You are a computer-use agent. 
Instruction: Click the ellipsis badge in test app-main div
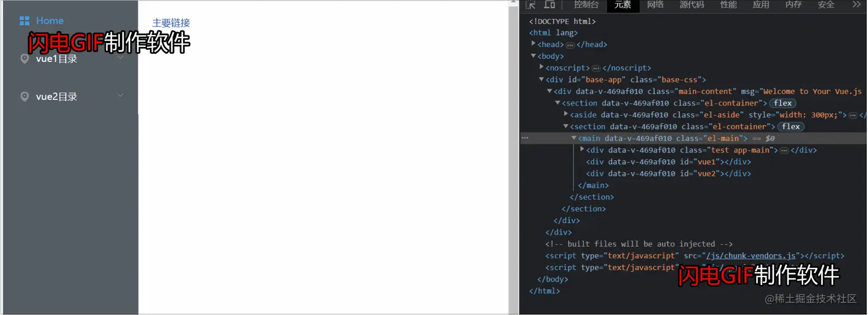784,150
